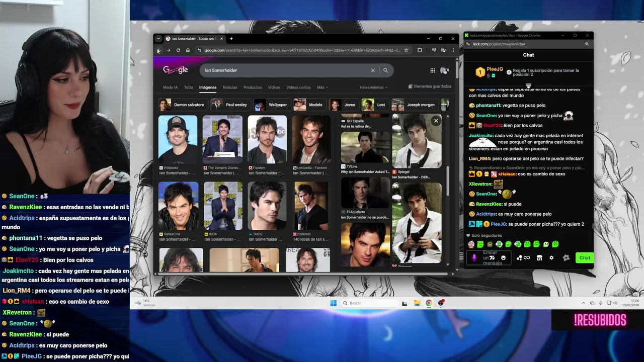This screenshot has height=362, width=644.
Task: Switch to the Noticias tab
Action: 230,87
